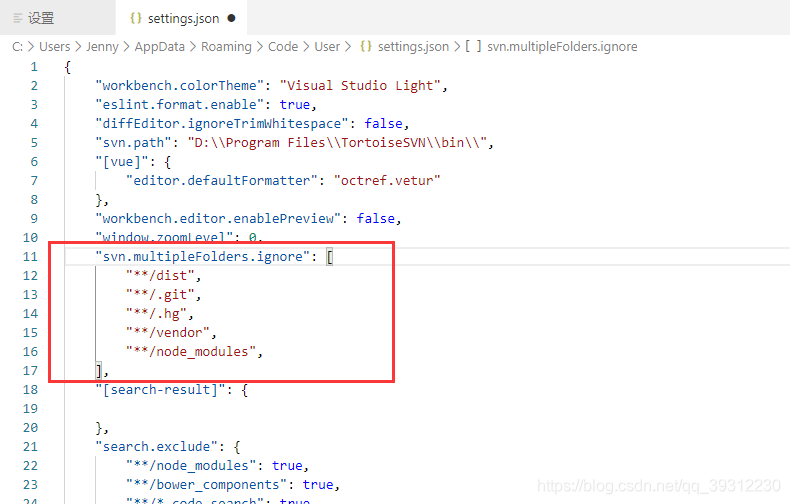This screenshot has height=504, width=790.
Task: Click the "octref.vetur" value
Action: [x=387, y=181]
